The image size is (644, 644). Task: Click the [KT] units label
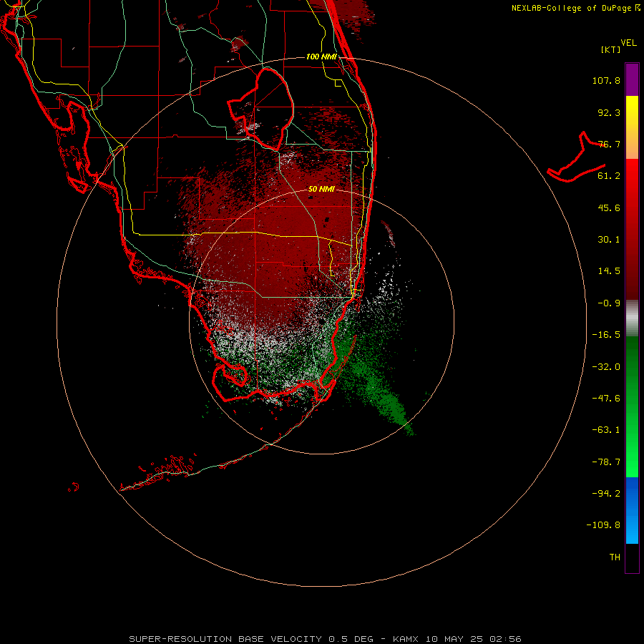pos(611,49)
